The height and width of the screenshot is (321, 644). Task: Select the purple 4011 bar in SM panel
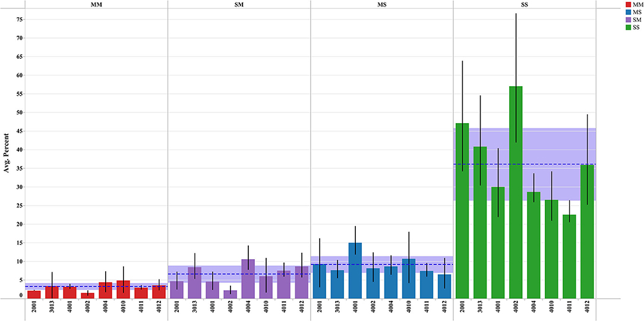click(284, 284)
